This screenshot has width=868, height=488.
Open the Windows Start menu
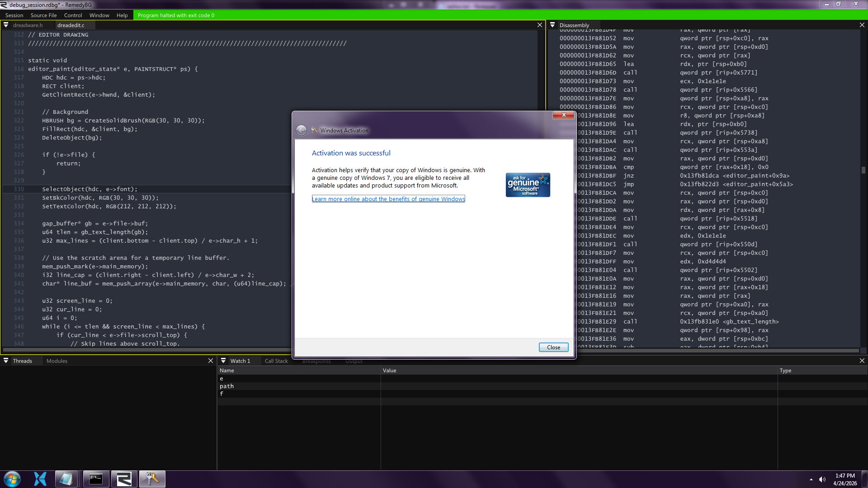(x=12, y=479)
